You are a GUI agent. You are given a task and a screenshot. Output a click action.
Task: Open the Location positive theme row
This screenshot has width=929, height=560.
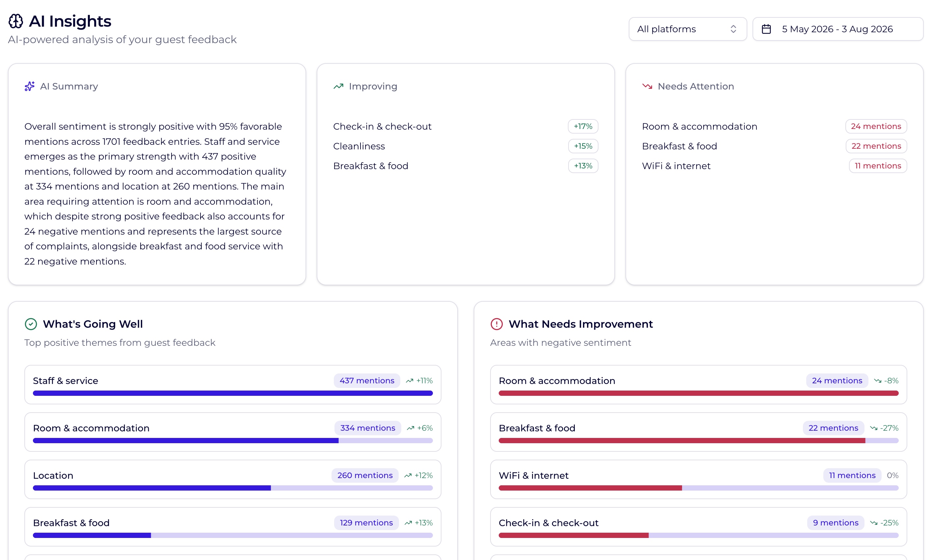coord(233,479)
